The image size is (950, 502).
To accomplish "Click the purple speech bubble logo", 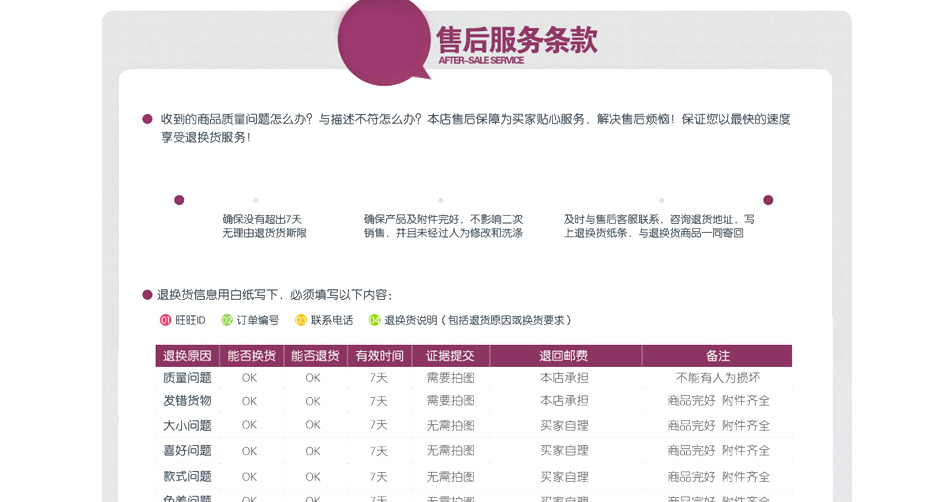I will tap(384, 41).
